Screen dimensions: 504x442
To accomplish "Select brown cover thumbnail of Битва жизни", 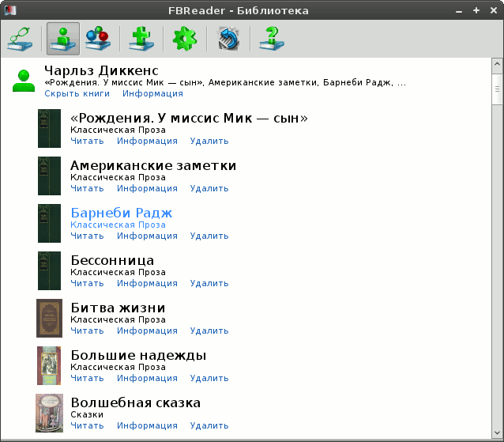I will (49, 318).
